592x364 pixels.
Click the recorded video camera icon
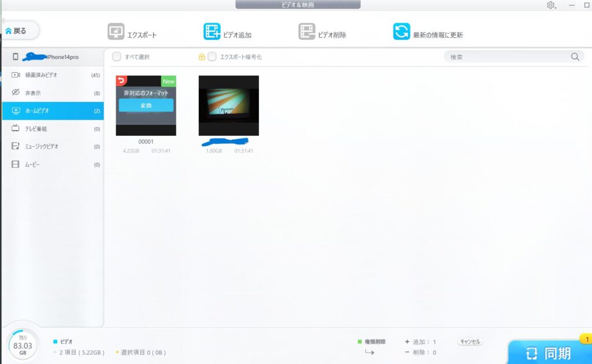[x=16, y=75]
